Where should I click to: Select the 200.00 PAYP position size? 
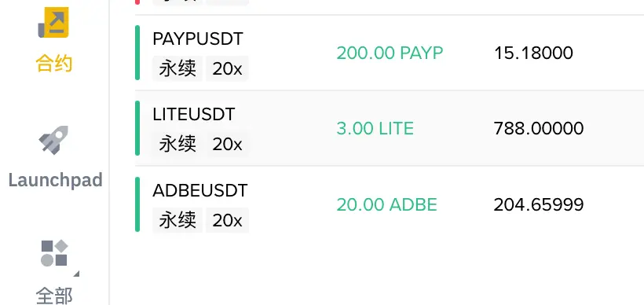tap(390, 53)
